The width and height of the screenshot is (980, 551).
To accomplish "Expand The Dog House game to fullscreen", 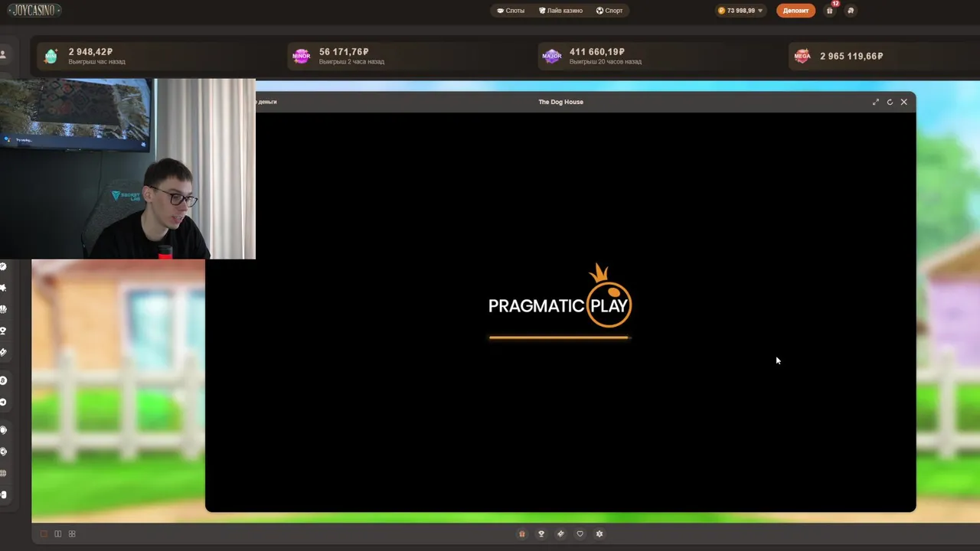I will click(876, 102).
